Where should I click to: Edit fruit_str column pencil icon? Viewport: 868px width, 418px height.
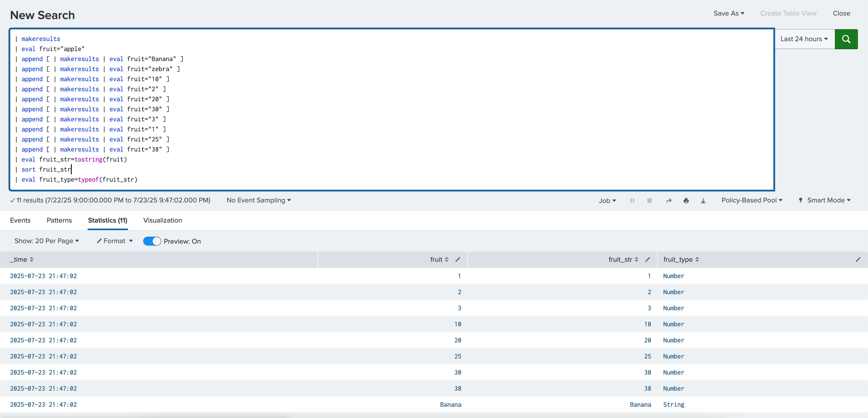[x=648, y=259]
